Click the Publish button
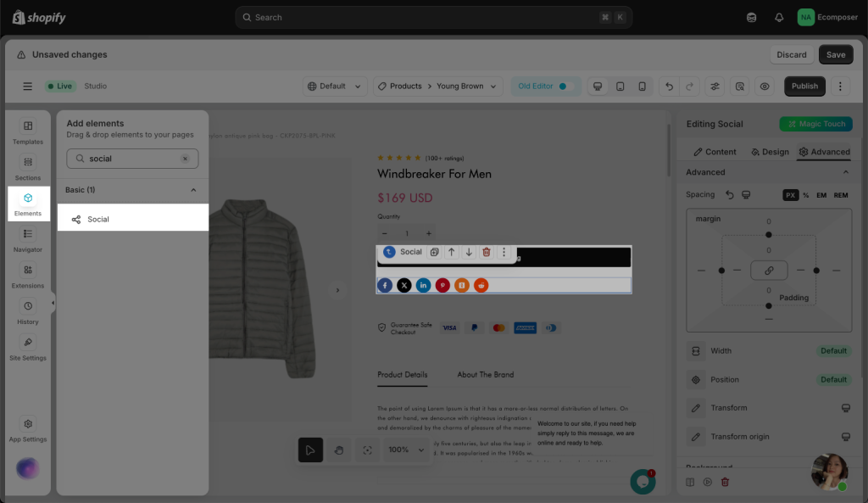868x503 pixels. [x=804, y=87]
